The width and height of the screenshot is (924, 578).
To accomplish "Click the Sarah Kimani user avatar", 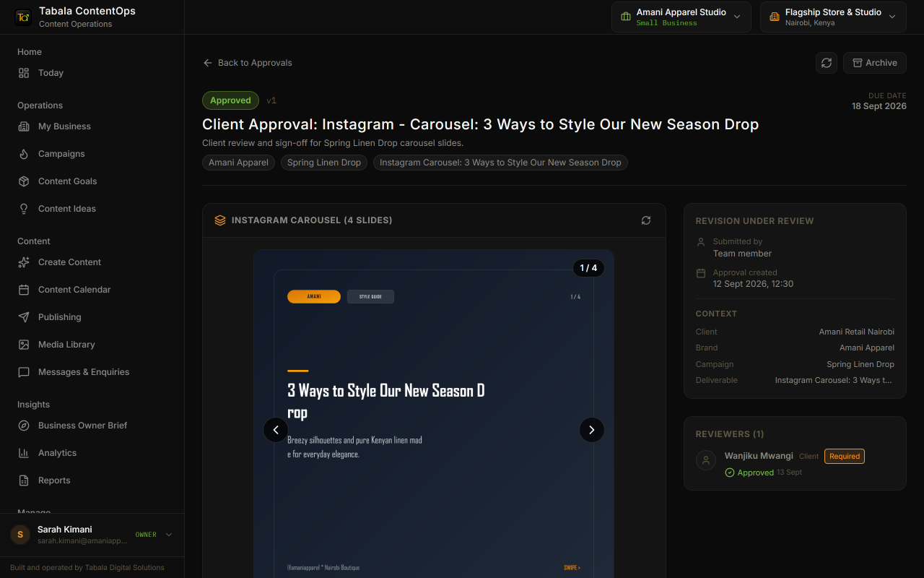I will click(20, 535).
